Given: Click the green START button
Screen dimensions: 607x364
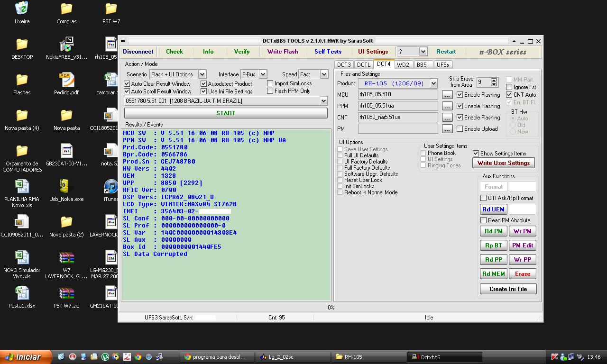Looking at the screenshot, I should point(226,113).
